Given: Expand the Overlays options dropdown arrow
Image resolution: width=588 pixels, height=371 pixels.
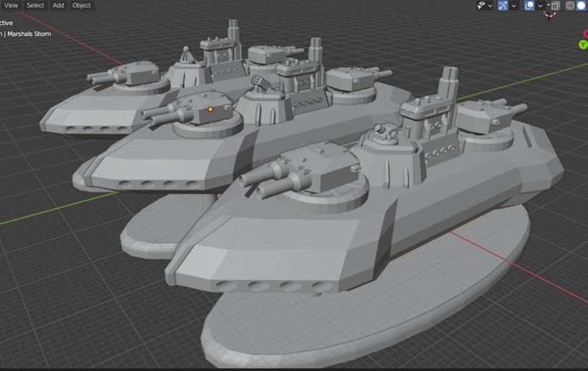Looking at the screenshot, I should tap(540, 6).
